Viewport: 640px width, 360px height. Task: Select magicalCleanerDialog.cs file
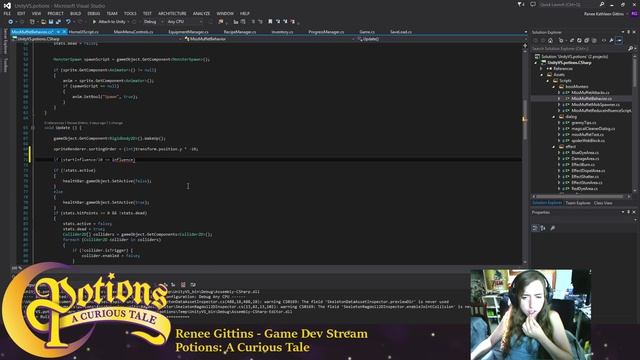tap(593, 129)
